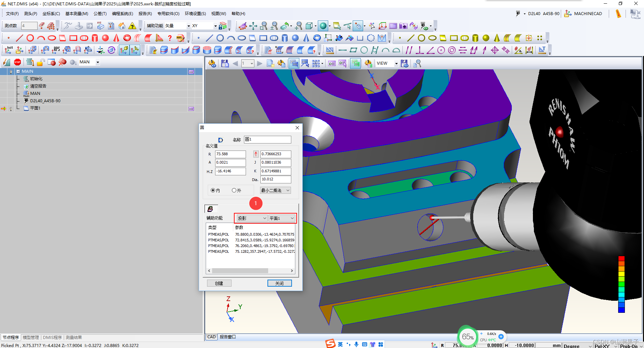Viewport: 644px width, 348px height.
Task: Open the 坐标系(C) menu
Action: tap(51, 14)
